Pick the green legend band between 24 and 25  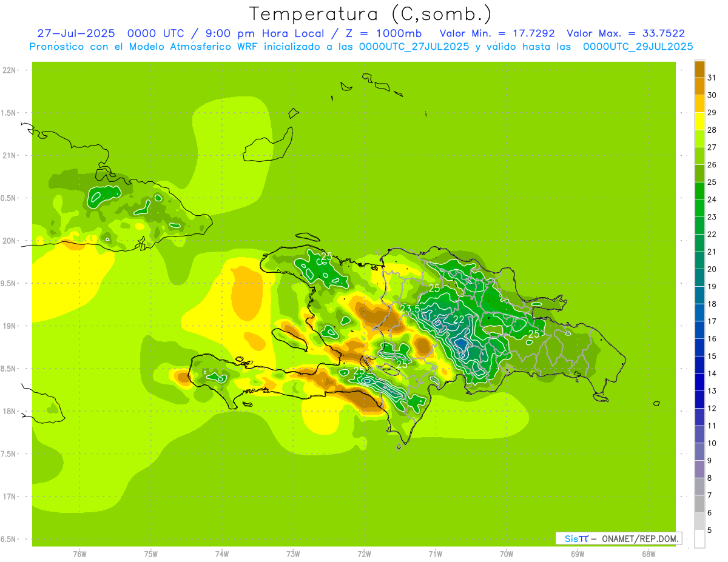tap(699, 190)
